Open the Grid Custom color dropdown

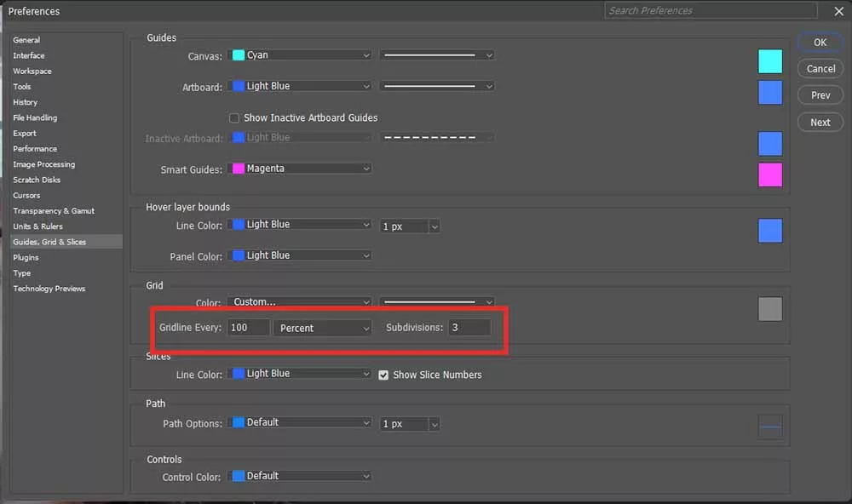pos(298,301)
